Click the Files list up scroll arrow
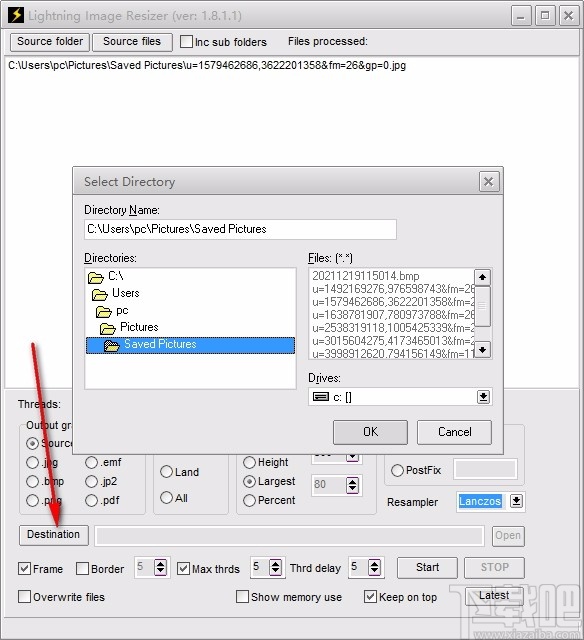 [482, 277]
